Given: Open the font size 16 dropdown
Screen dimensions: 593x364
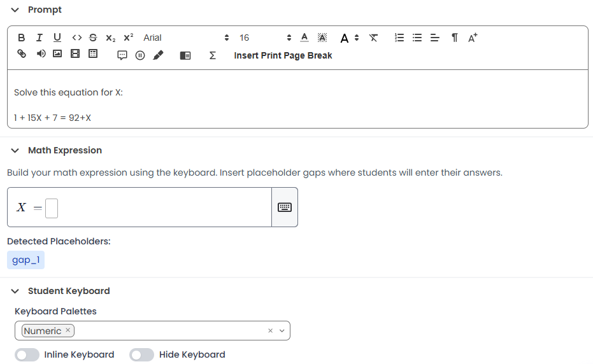Looking at the screenshot, I should coord(265,38).
